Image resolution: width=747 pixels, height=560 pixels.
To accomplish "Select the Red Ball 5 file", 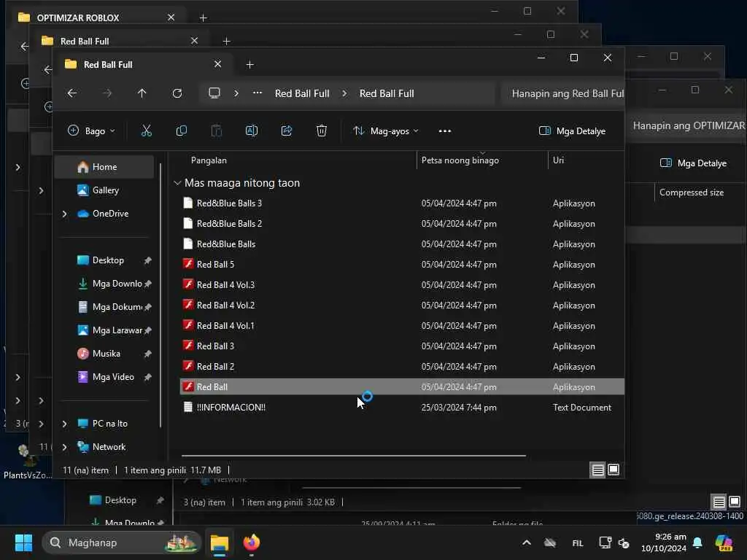I will 402,264.
